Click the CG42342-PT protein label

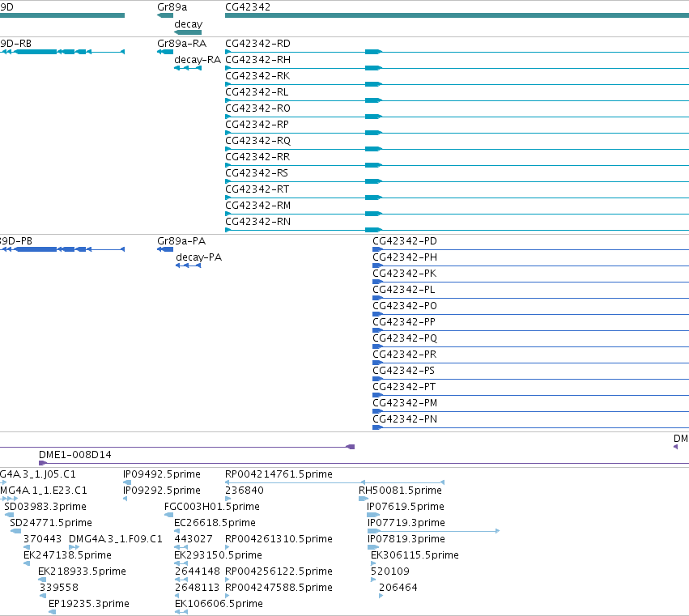(404, 388)
